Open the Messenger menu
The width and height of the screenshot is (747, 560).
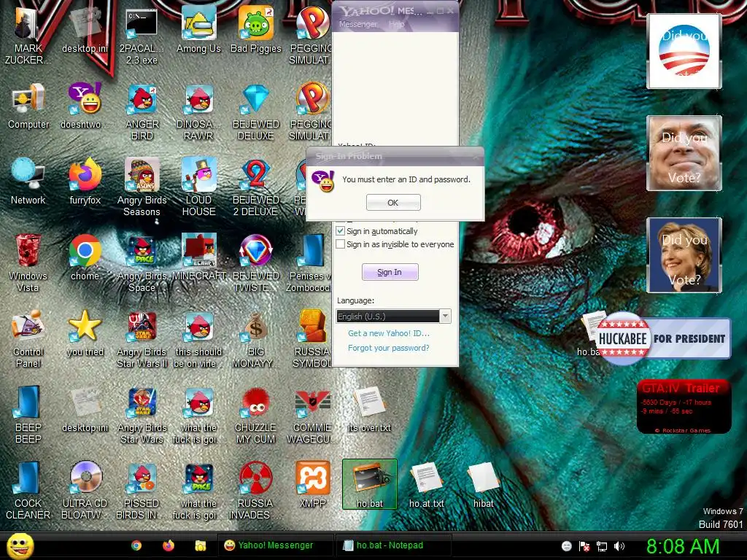[357, 24]
